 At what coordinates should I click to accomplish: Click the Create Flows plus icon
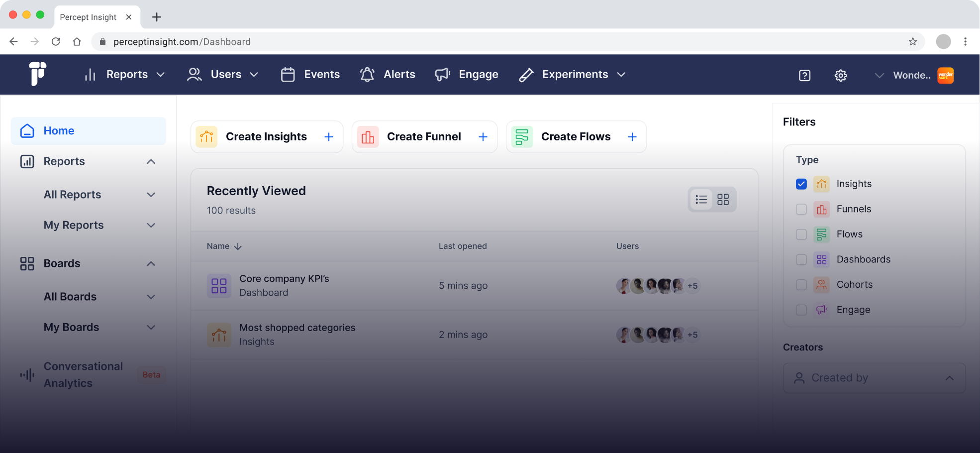pyautogui.click(x=632, y=137)
